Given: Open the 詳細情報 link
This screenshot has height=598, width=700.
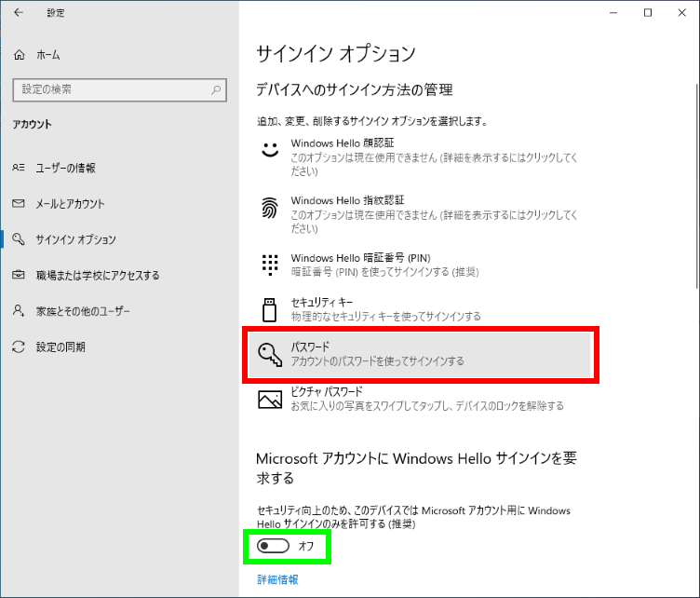Looking at the screenshot, I should 277,579.
